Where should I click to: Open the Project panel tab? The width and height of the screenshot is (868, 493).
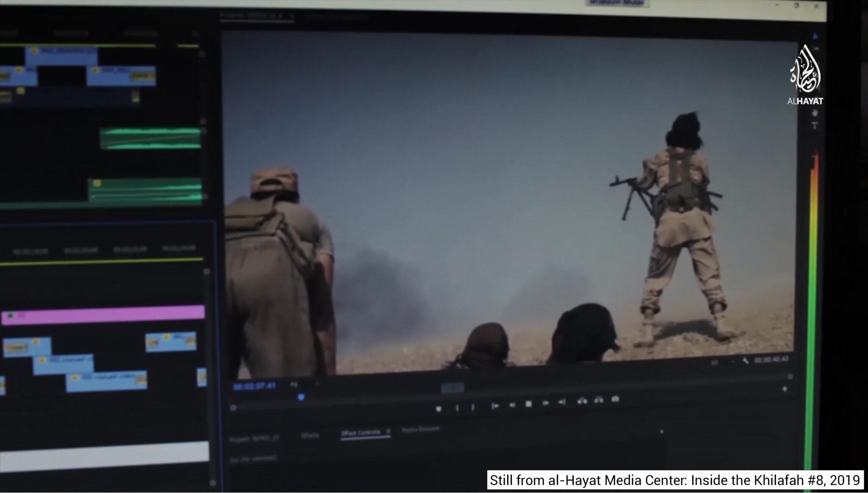coord(254,439)
